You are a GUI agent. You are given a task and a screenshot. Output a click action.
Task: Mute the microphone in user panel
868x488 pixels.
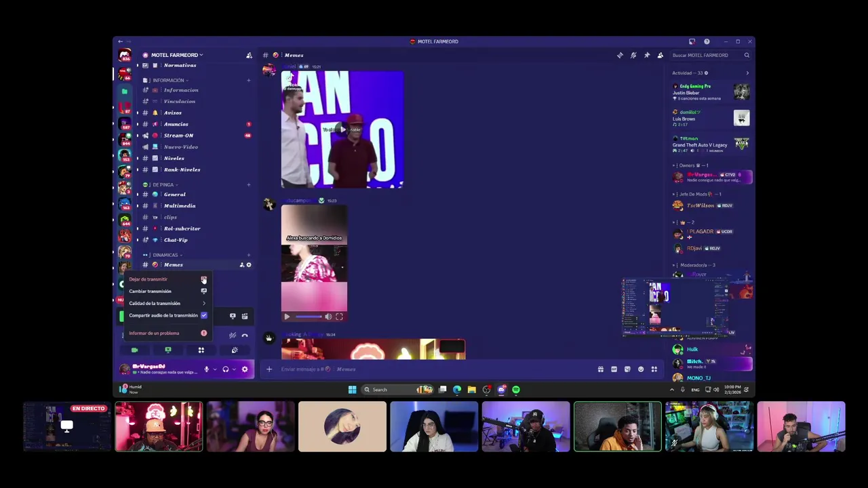pyautogui.click(x=206, y=369)
